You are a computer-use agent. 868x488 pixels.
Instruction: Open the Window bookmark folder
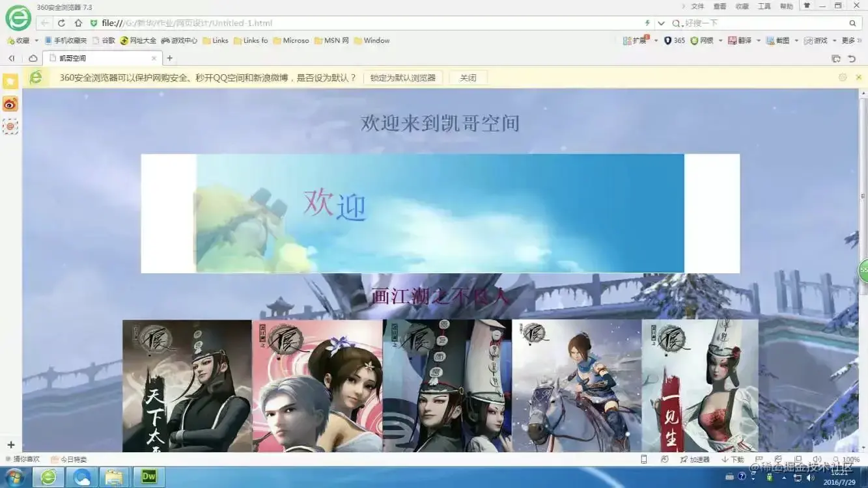tap(372, 40)
